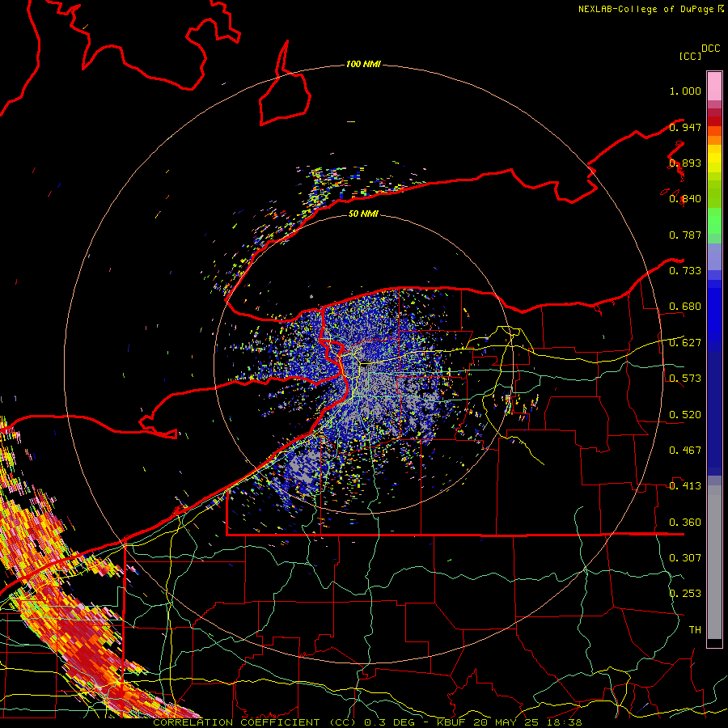Select the 0.893 scale value
The image size is (728, 728).
(685, 163)
